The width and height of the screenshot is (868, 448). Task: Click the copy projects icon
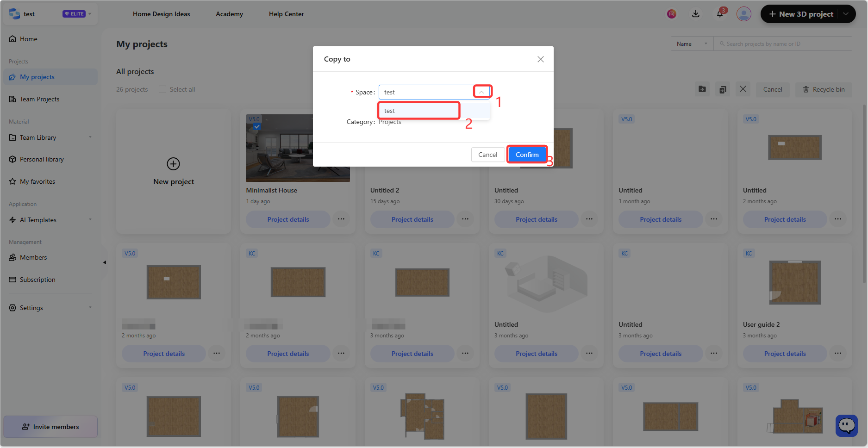coord(723,89)
